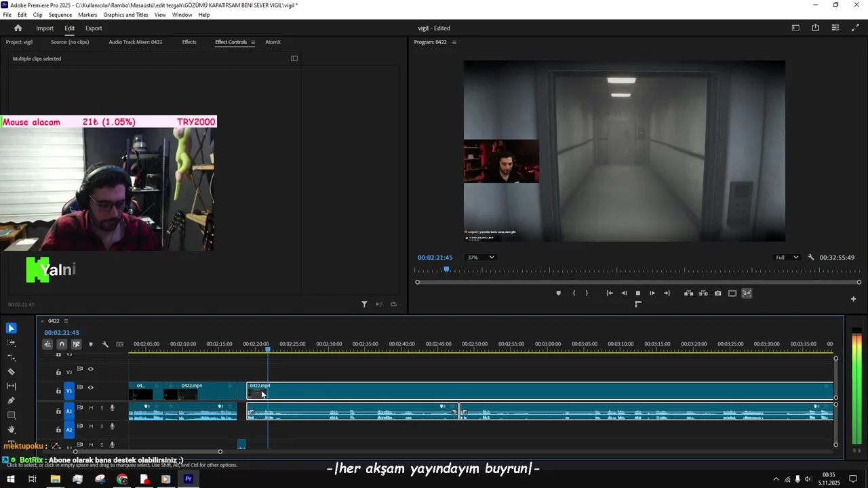
Task: Toggle the A1 track lock
Action: (58, 411)
